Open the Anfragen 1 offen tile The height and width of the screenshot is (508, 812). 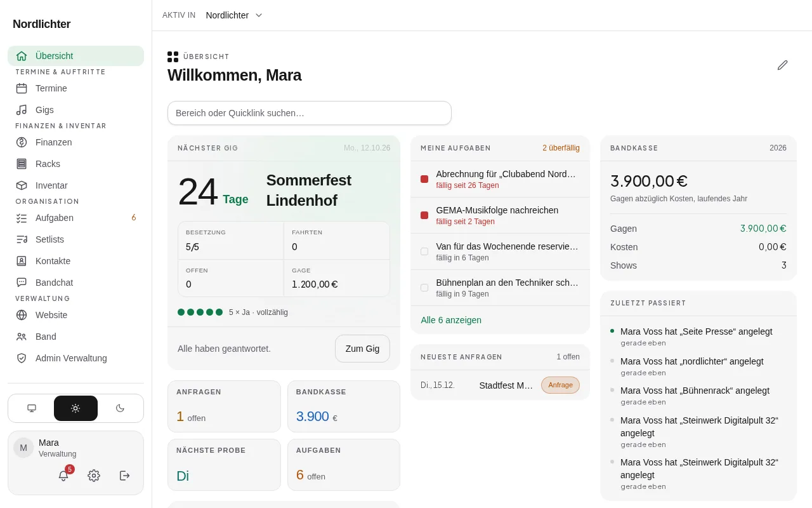click(224, 406)
